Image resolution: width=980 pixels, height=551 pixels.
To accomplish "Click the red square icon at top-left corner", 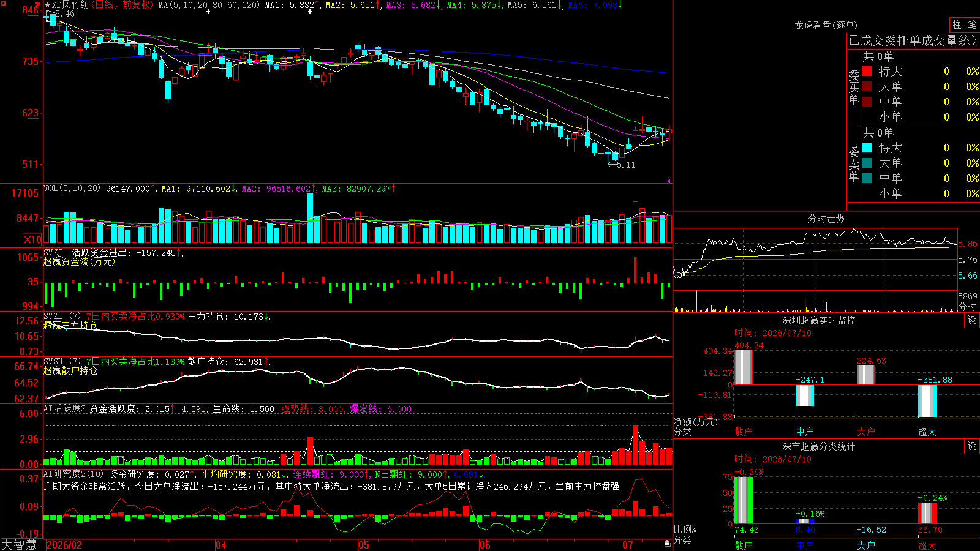I will (3, 4).
